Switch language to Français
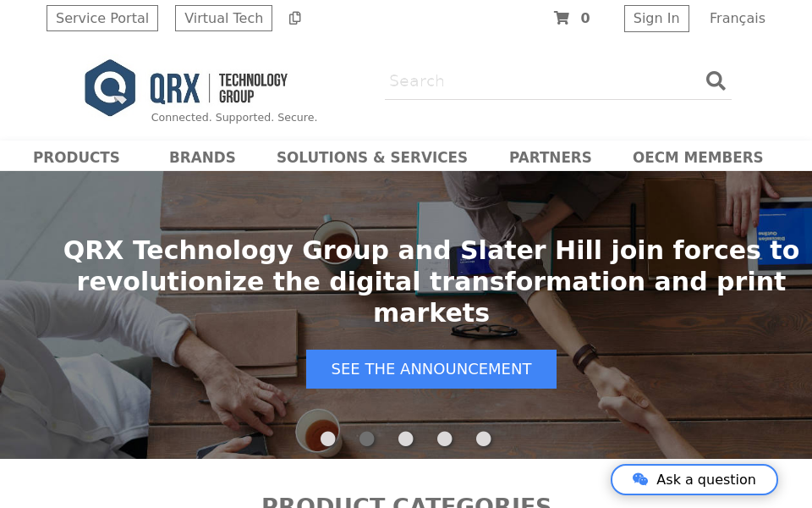This screenshot has height=508, width=812. click(737, 18)
